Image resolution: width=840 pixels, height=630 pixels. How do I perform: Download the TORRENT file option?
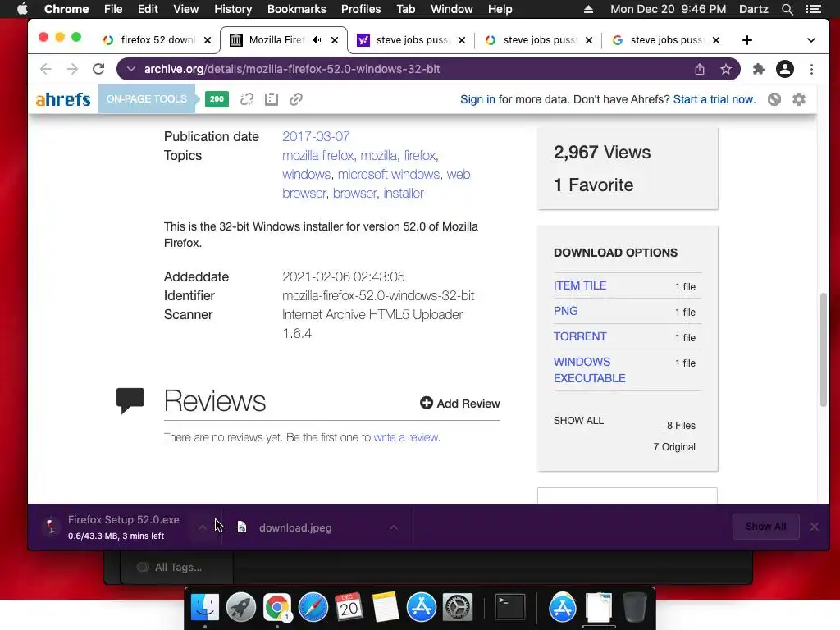(x=580, y=336)
